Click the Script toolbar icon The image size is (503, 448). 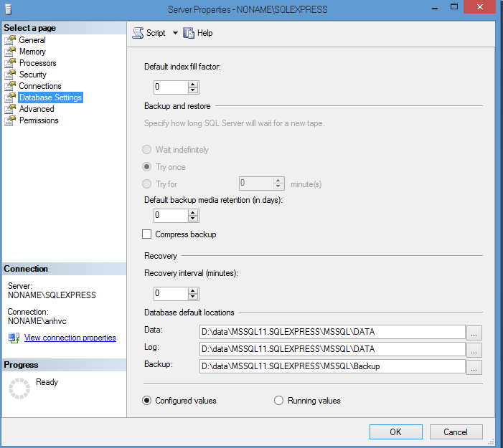tap(138, 33)
